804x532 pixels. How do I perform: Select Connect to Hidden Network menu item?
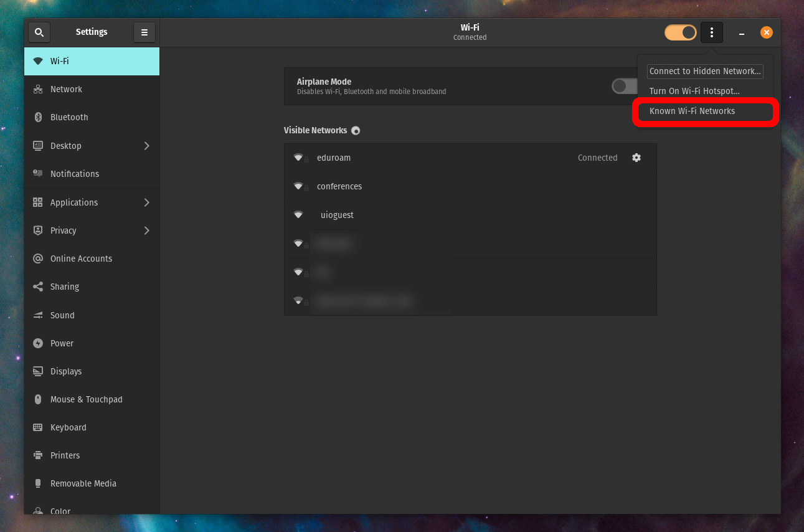point(705,71)
